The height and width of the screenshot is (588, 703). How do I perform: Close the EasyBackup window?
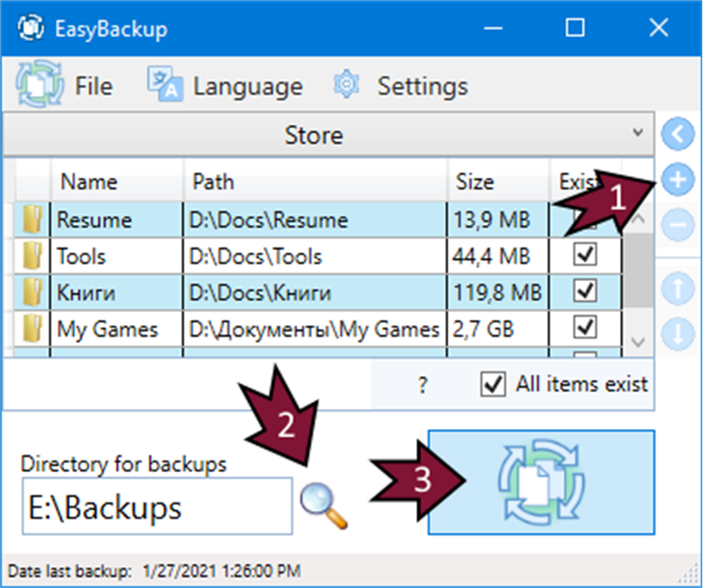(659, 28)
